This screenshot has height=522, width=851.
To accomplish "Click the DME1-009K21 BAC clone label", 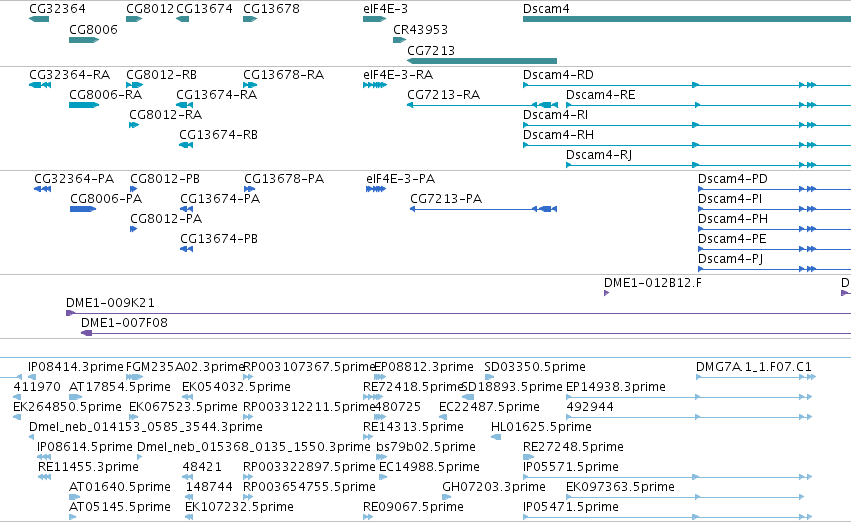I will tap(110, 303).
